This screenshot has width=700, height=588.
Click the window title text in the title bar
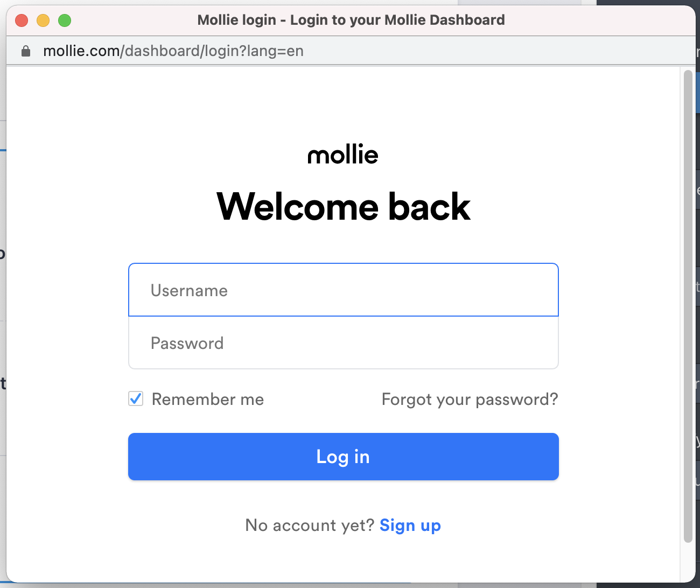click(x=351, y=20)
